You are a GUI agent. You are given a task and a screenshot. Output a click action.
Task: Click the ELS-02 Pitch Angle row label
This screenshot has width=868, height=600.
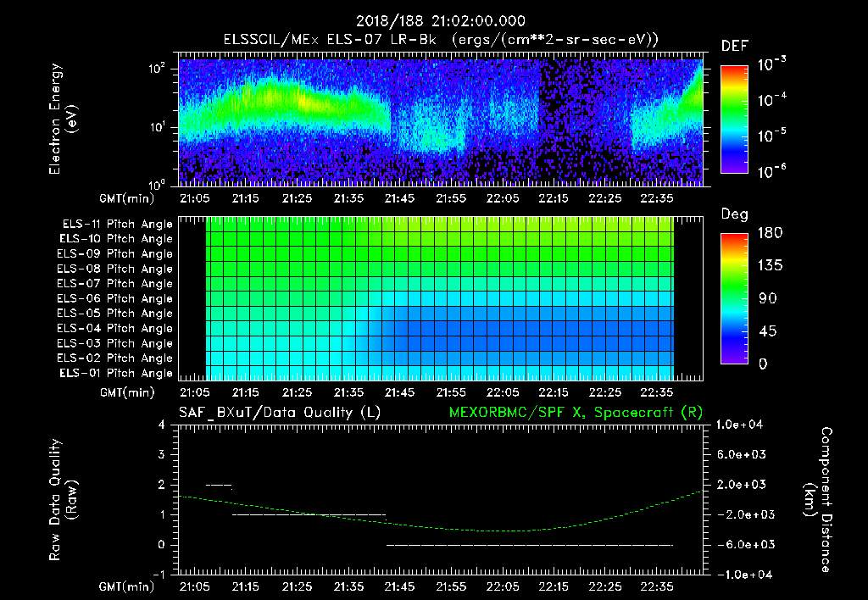pos(115,358)
